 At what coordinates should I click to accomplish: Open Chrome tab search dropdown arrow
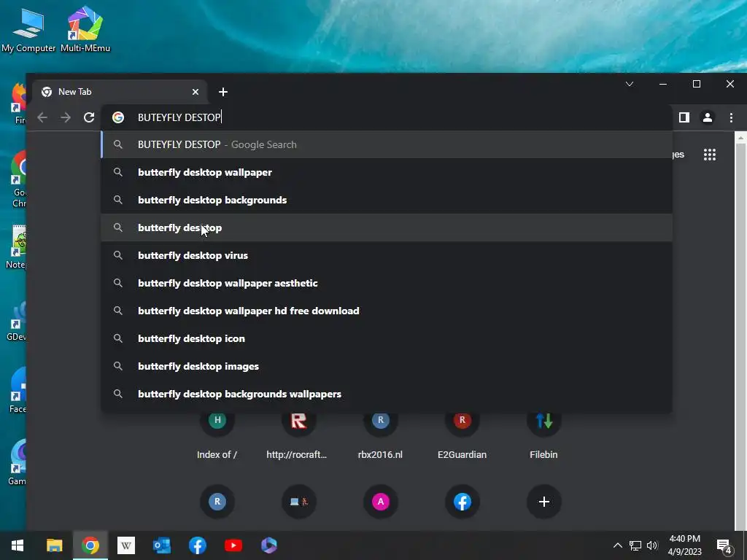pos(630,85)
